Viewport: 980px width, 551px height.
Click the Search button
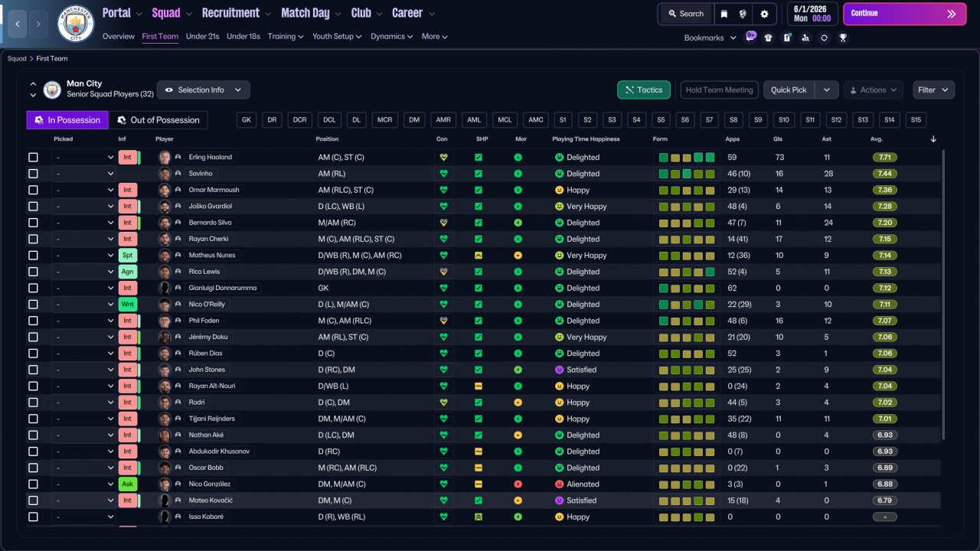click(x=685, y=14)
